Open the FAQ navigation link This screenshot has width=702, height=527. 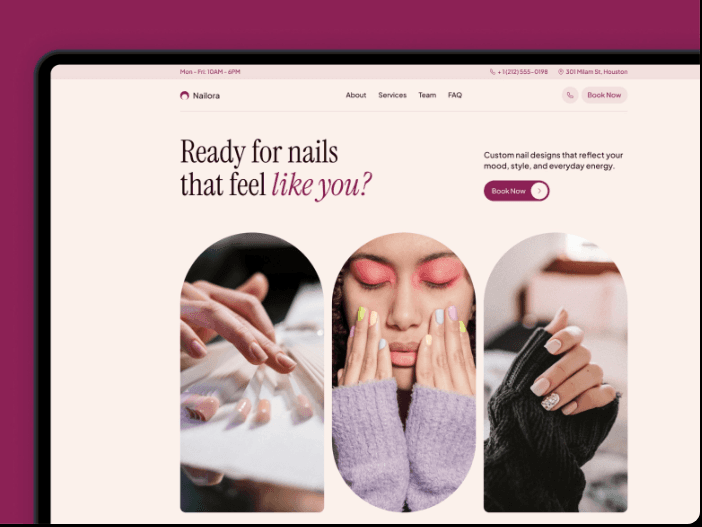coord(455,95)
